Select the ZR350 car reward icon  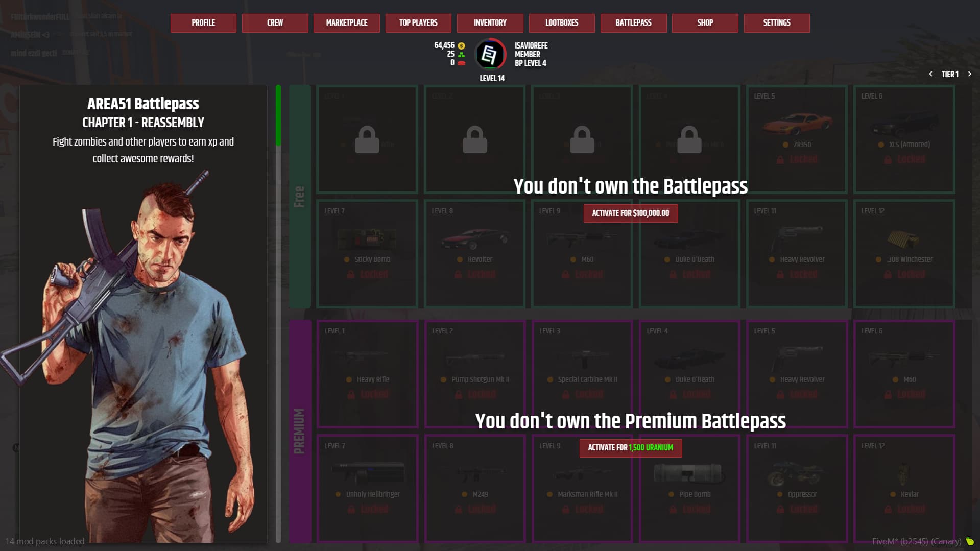tap(797, 123)
